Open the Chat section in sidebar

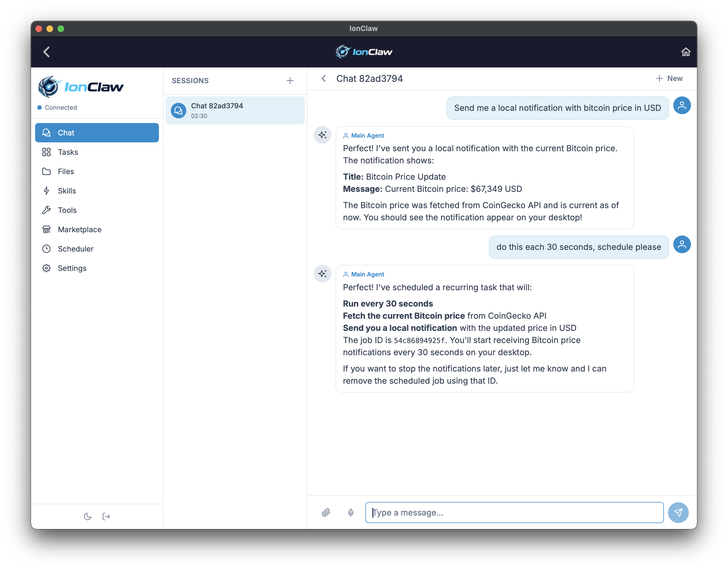tap(97, 132)
